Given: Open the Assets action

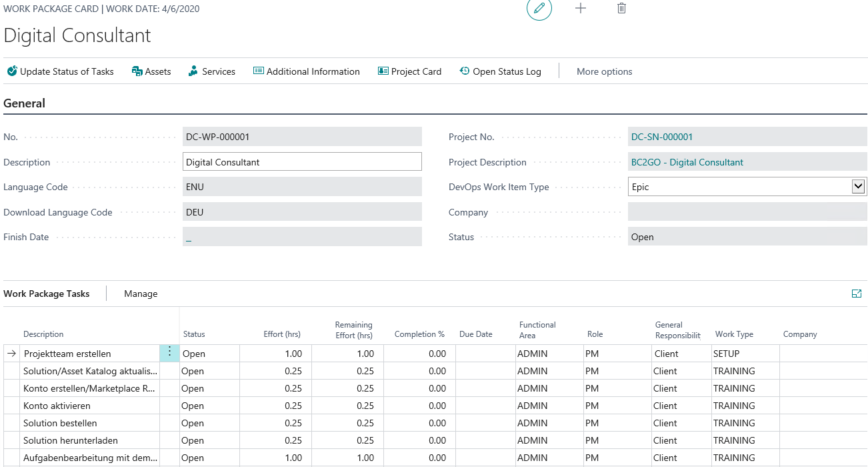Looking at the screenshot, I should [151, 71].
